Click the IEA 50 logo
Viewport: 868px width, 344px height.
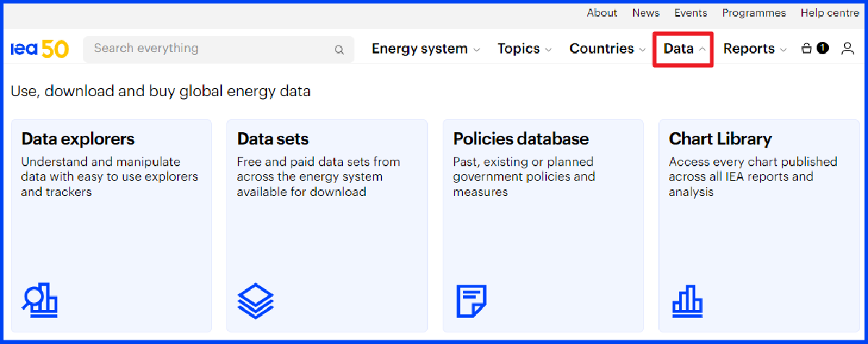[40, 48]
